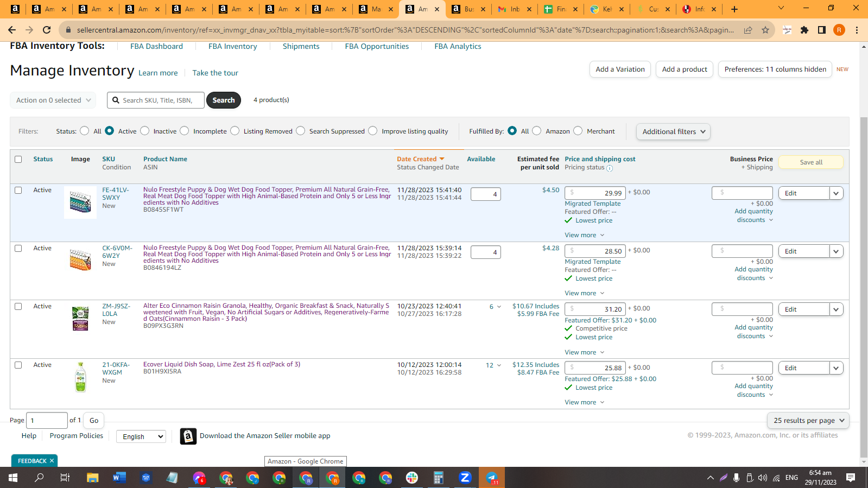Close the FEEDBACK widget
Viewport: 868px width, 488px height.
pos(52,461)
